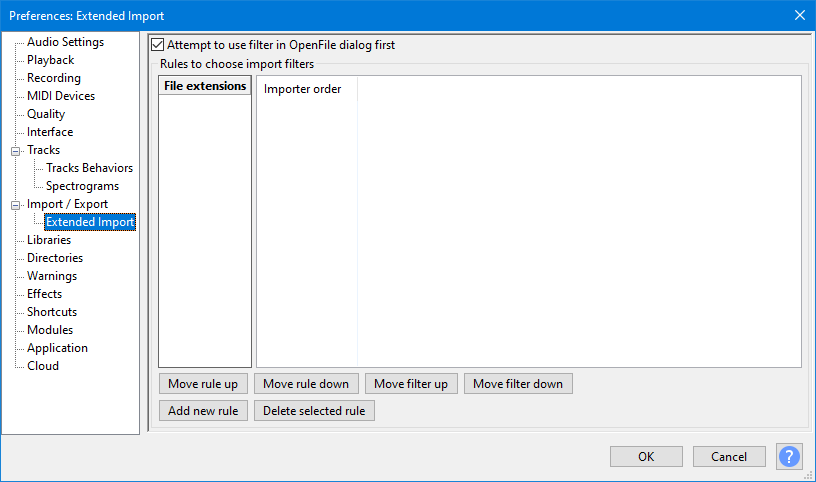Select the Interface category
This screenshot has height=482, width=816.
[x=50, y=132]
